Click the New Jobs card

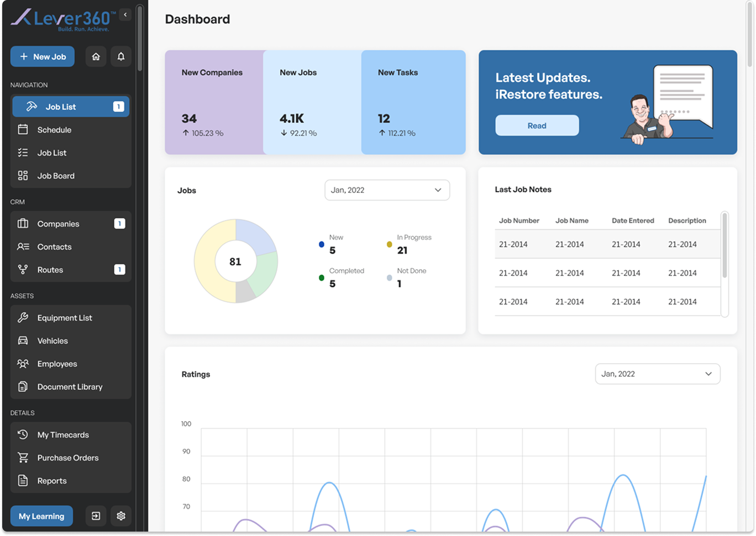312,102
